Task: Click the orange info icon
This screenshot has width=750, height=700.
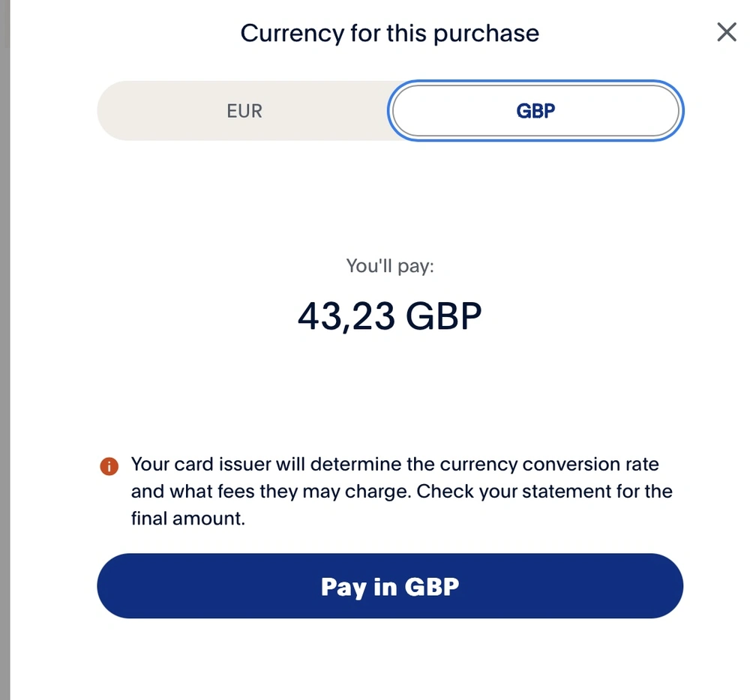Action: 109,466
